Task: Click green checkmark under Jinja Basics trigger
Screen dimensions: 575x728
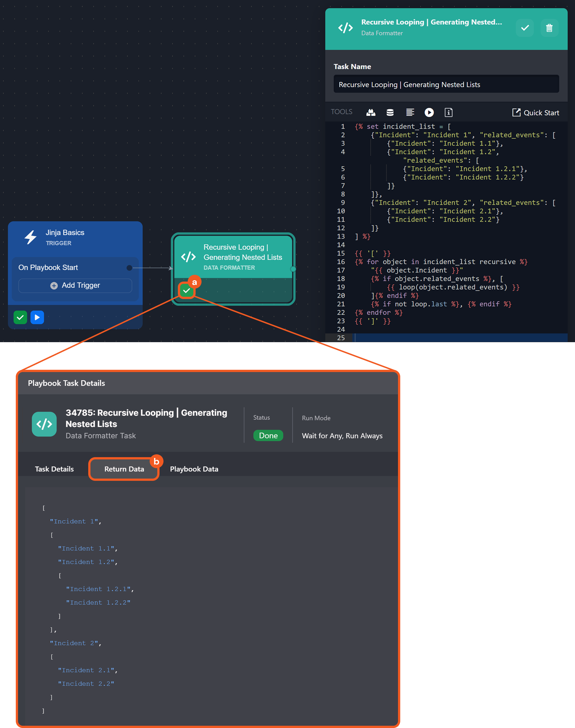Action: [20, 317]
